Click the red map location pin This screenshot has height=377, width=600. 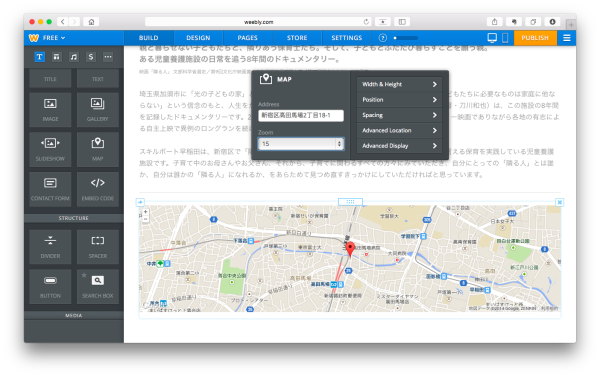point(350,249)
